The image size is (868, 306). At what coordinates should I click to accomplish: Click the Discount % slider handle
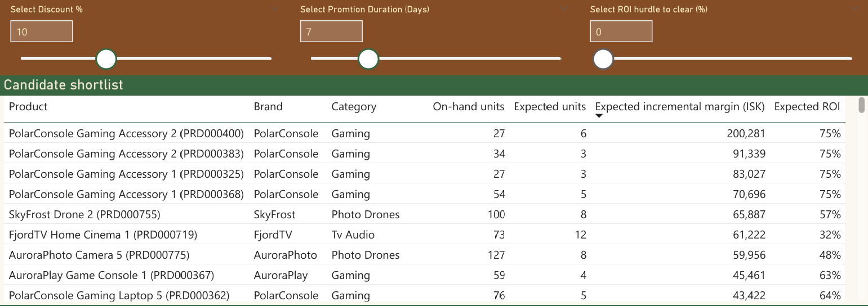coord(106,58)
